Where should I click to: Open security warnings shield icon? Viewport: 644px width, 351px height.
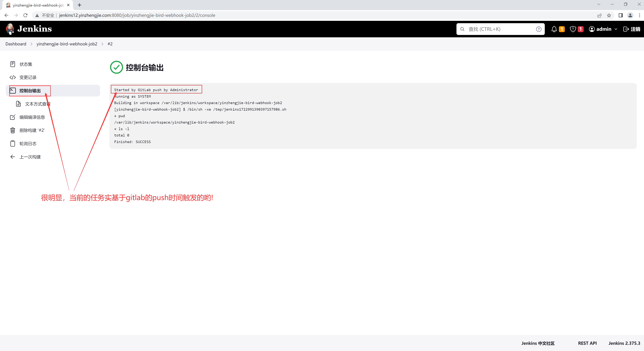click(573, 29)
